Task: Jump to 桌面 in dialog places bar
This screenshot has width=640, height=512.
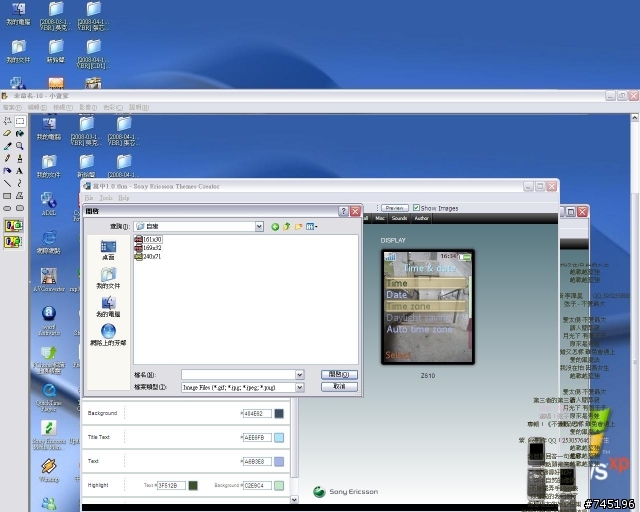Action: (x=108, y=250)
